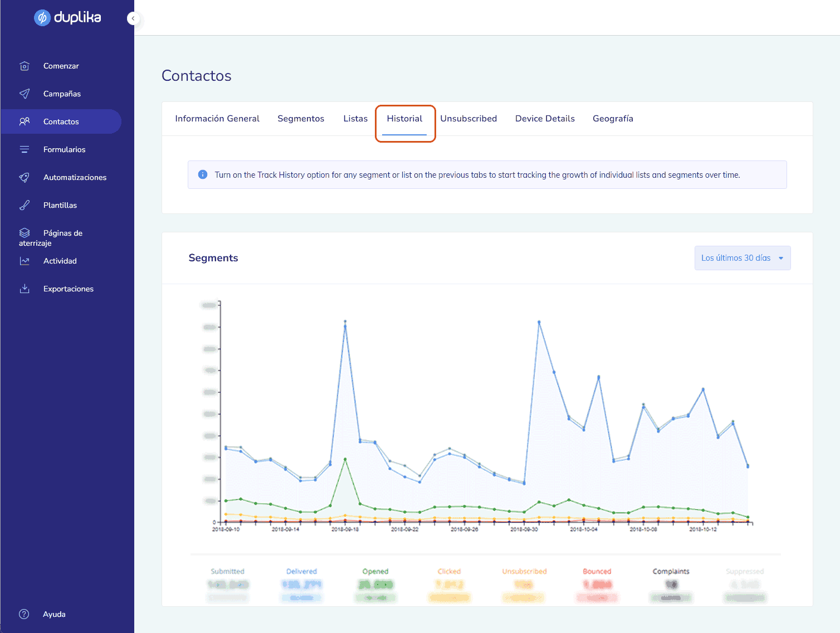This screenshot has width=840, height=633.
Task: Open Actividad chart icon
Action: pyautogui.click(x=25, y=261)
